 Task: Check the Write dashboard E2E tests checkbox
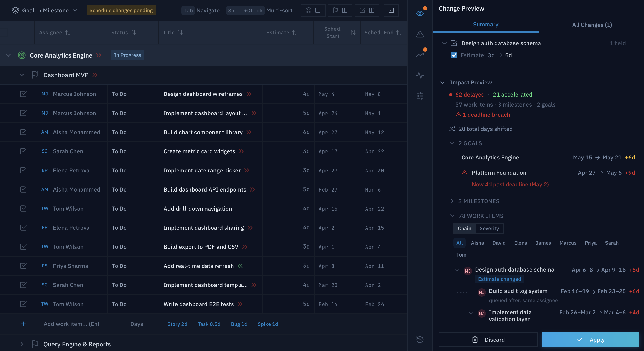(x=24, y=304)
